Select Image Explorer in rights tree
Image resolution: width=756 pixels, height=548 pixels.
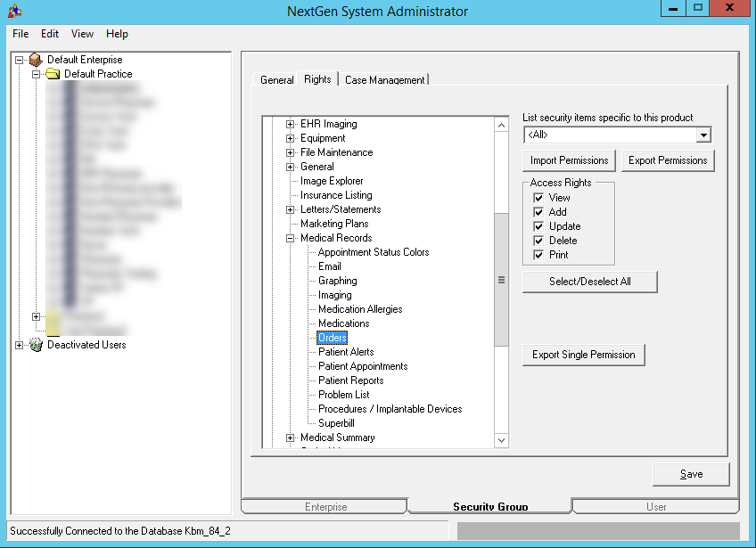(332, 181)
